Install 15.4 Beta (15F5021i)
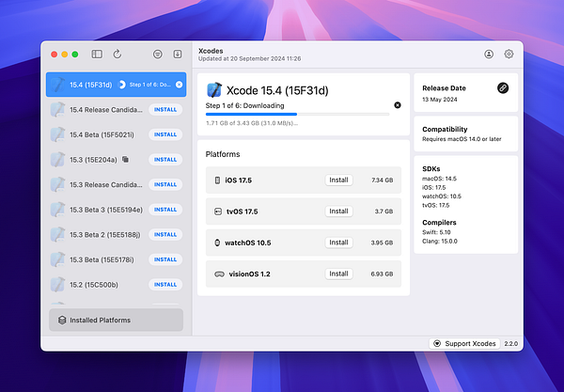Viewport: 564px width, 392px height. [165, 134]
